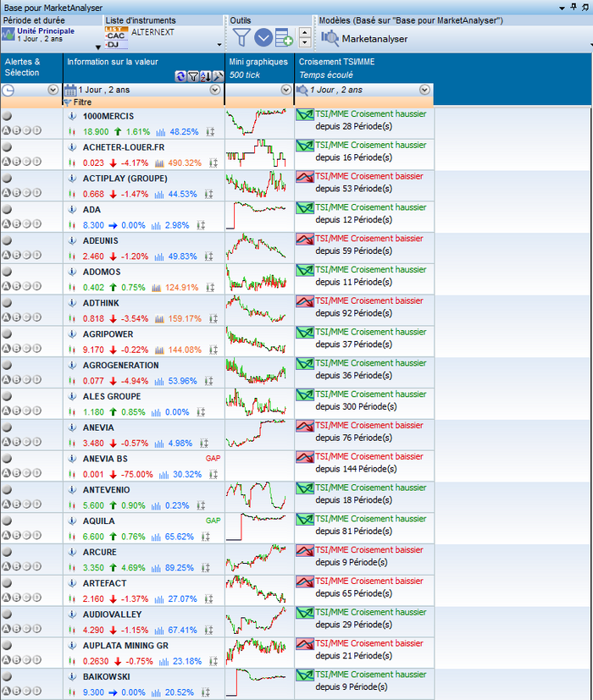593x700 pixels.
Task: Open the 1000MERCIS mini chart
Action: (x=257, y=122)
